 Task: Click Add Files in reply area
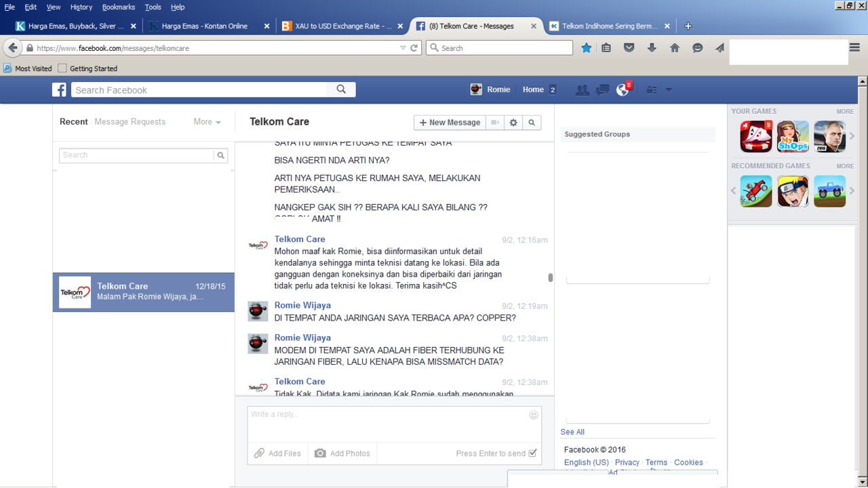point(277,453)
